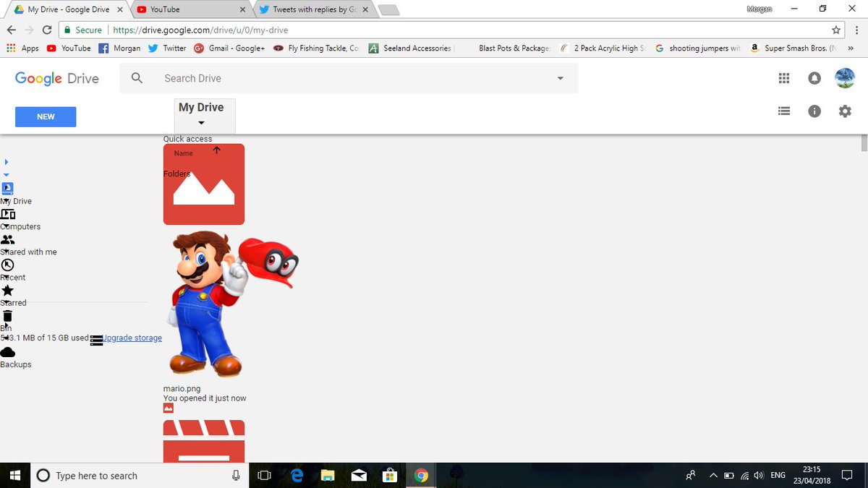Collapse the blue downward sidebar triangle
868x488 pixels.
coord(7,174)
